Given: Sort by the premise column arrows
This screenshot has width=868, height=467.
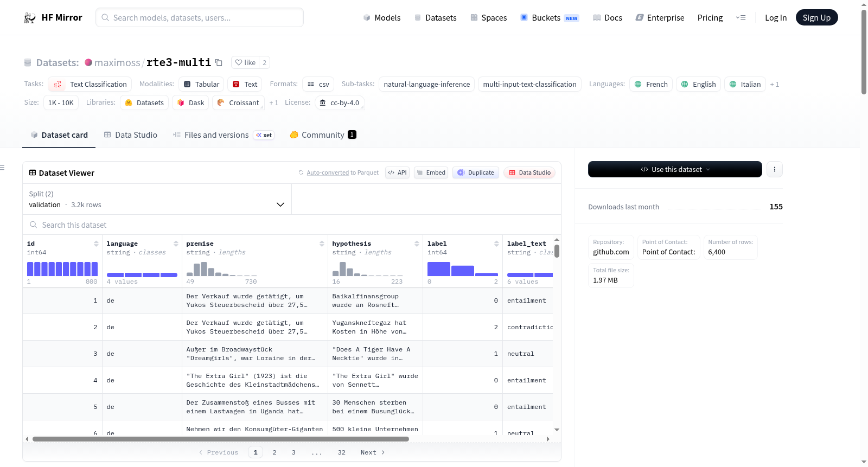Looking at the screenshot, I should [x=322, y=244].
